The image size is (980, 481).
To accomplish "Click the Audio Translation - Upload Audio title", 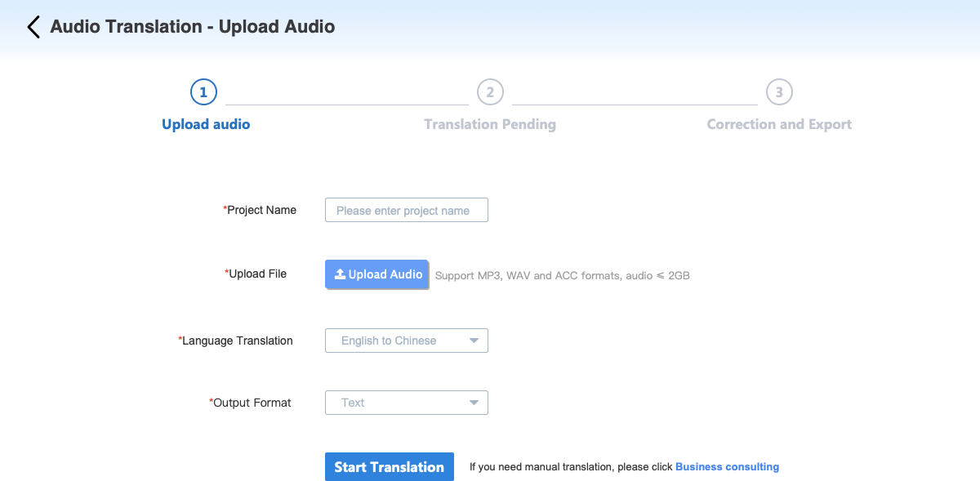I will coord(193,26).
